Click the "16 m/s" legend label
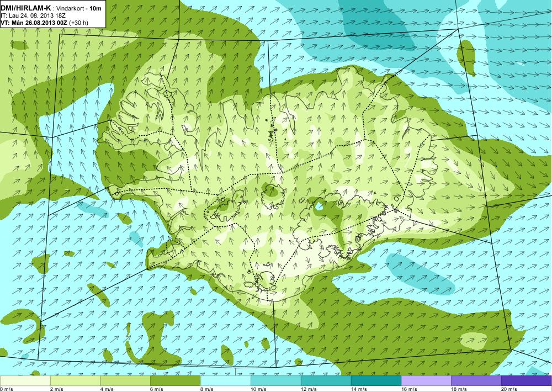The height and width of the screenshot is (392, 552). pos(409,389)
